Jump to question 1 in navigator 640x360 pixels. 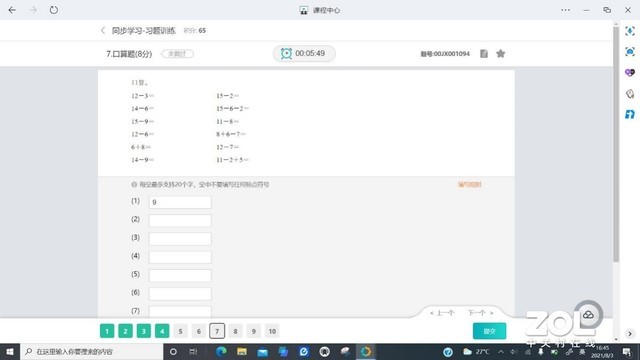click(x=107, y=331)
